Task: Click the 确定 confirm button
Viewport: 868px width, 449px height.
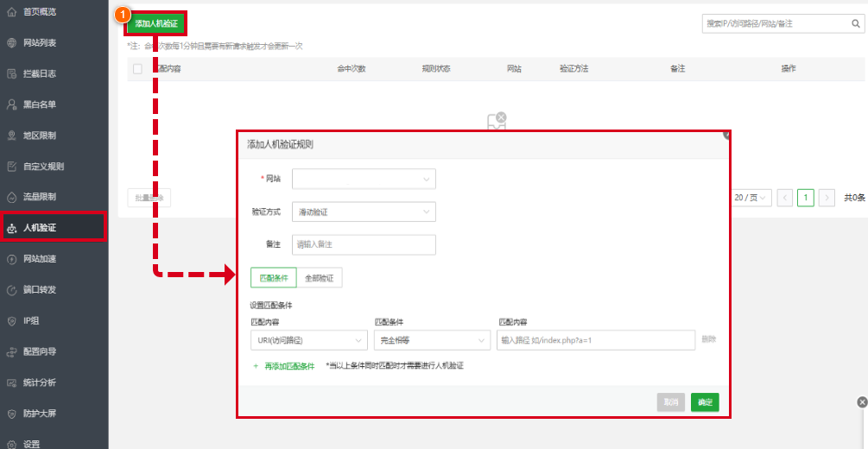Action: click(x=705, y=402)
